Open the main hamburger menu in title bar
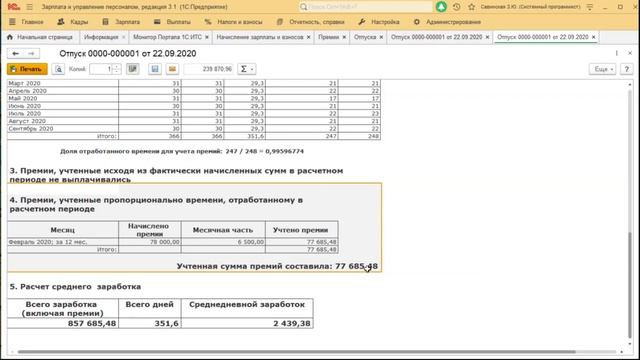This screenshot has height=360, width=640. 29,7
